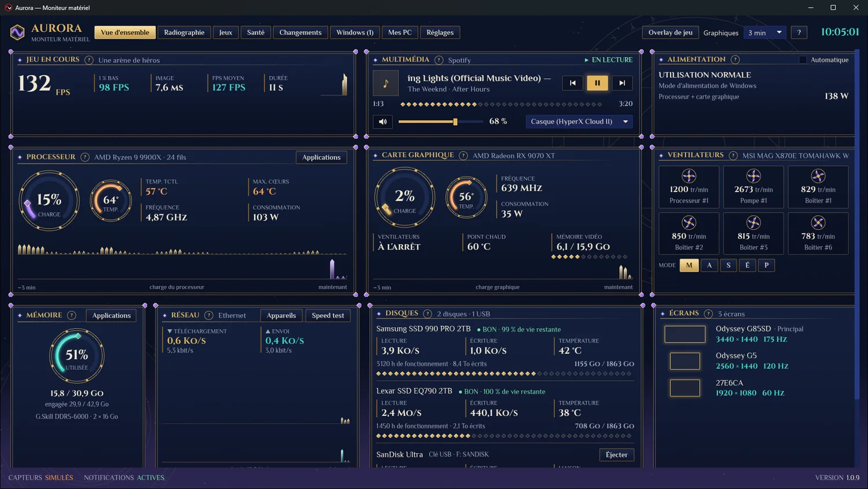
Task: Select fan mode S
Action: [729, 265]
